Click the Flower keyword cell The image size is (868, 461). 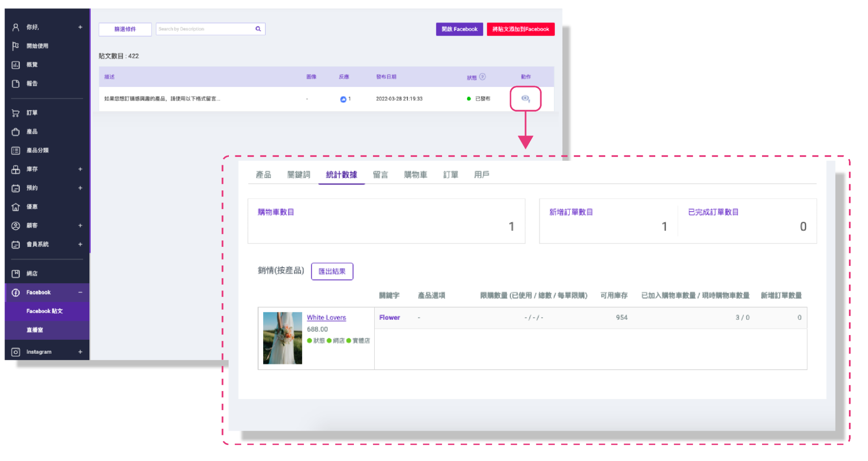tap(389, 318)
